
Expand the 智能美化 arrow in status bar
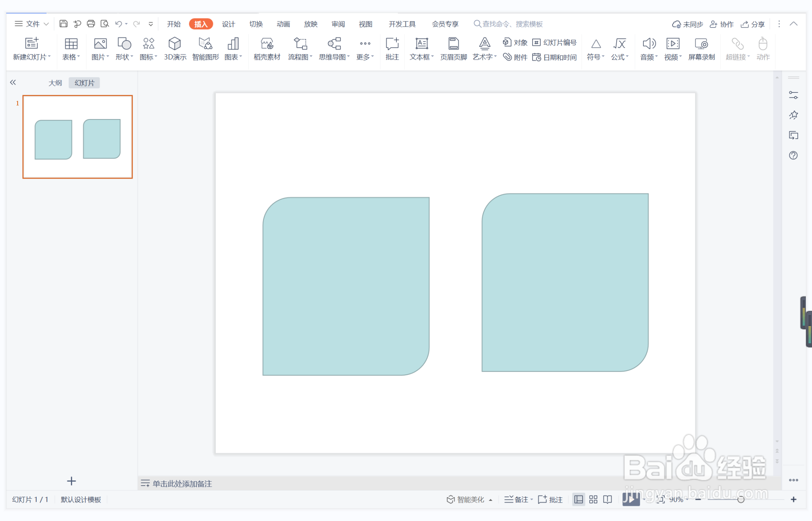(x=490, y=500)
